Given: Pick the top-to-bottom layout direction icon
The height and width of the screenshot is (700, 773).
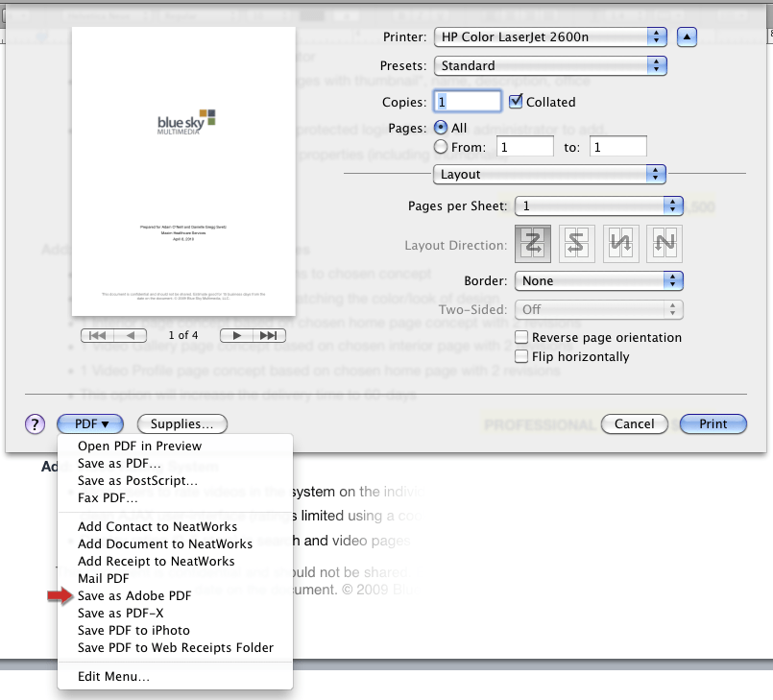Looking at the screenshot, I should (x=620, y=243).
